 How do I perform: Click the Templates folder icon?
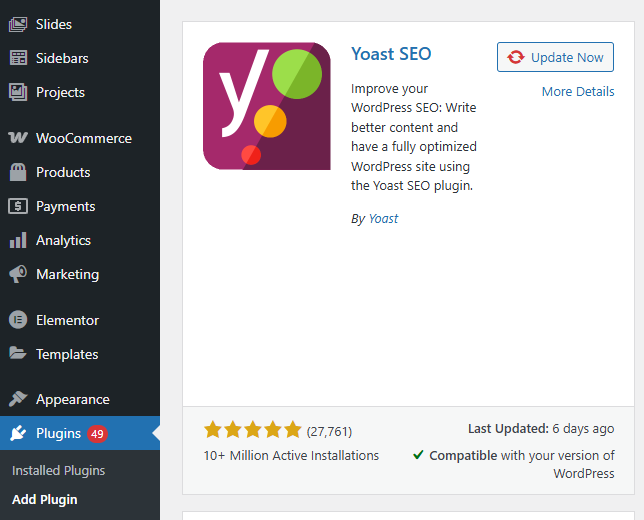pyautogui.click(x=18, y=353)
